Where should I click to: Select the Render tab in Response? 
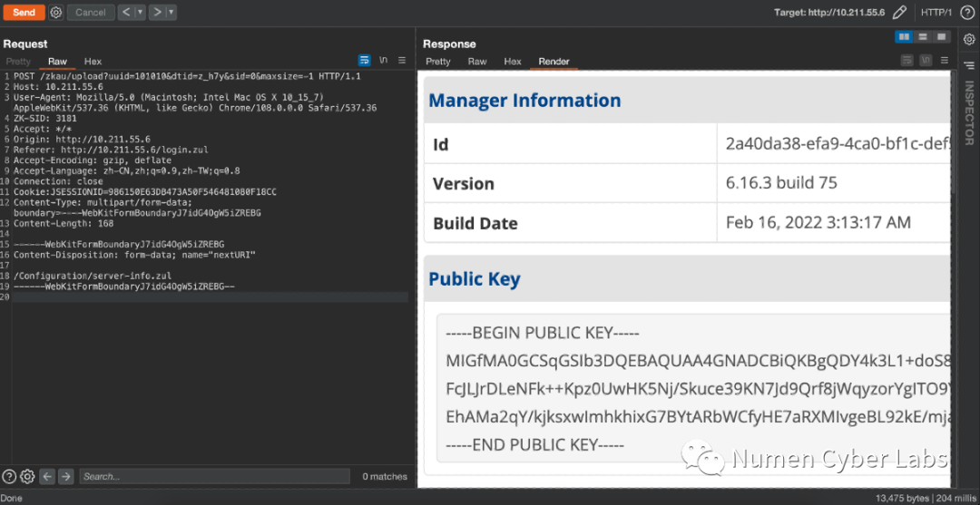coord(554,62)
